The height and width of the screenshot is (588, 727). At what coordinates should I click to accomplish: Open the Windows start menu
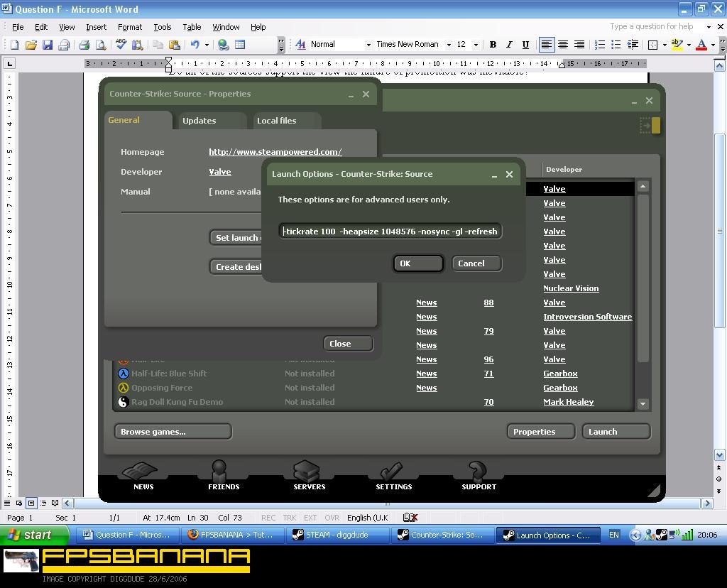[x=34, y=535]
